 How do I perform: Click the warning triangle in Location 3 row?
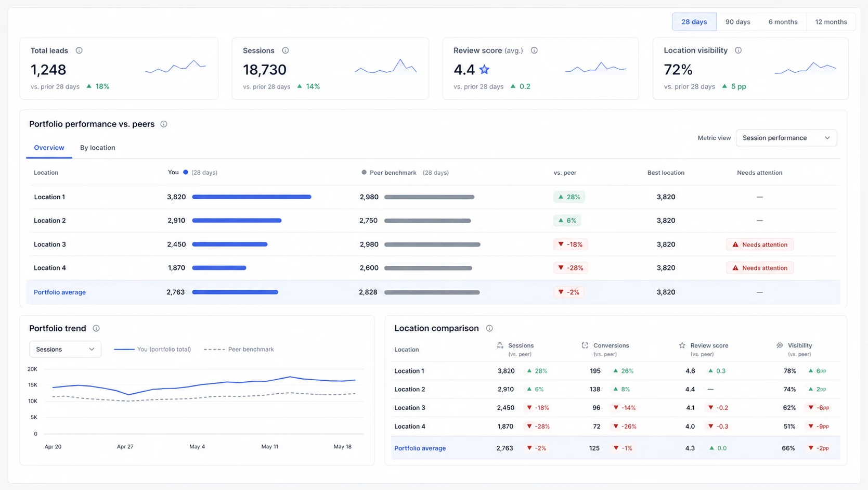click(735, 244)
